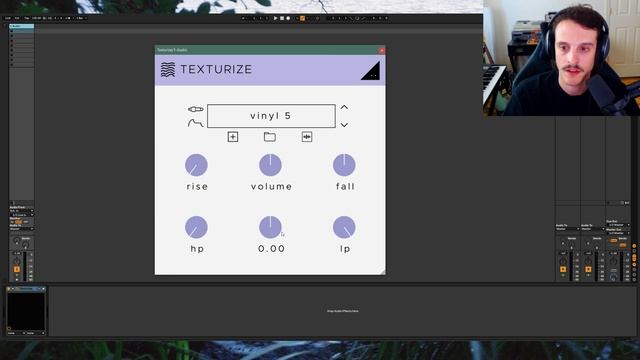The image size is (640, 360).
Task: Toggle the Texturize device activator in device view
Action: 9,289
